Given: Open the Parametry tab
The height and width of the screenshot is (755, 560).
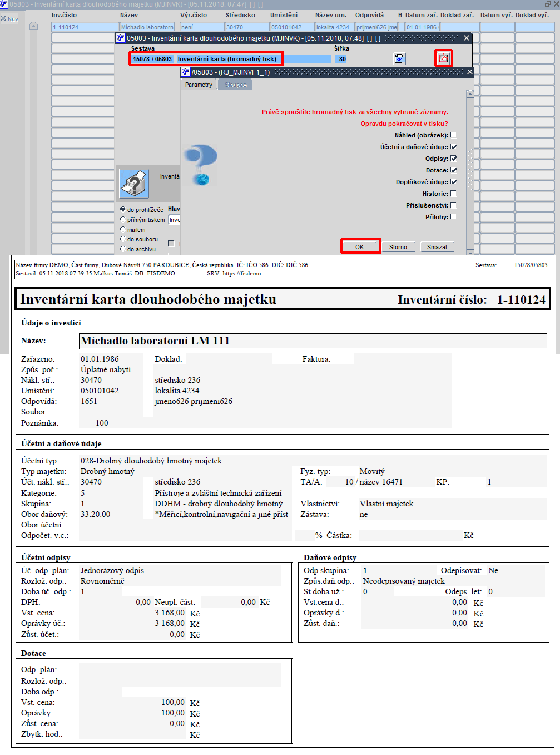Looking at the screenshot, I should tap(199, 85).
